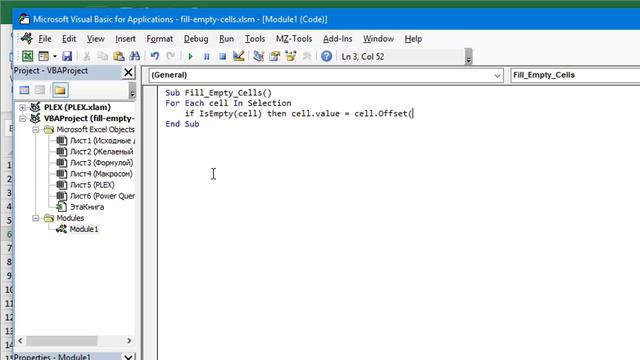Collapse the VBAProject (fill-empty-cells) node

[x=22, y=118]
